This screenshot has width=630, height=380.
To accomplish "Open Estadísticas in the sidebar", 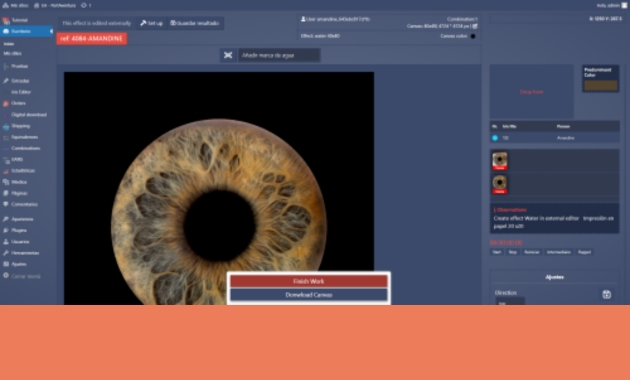I will 23,171.
